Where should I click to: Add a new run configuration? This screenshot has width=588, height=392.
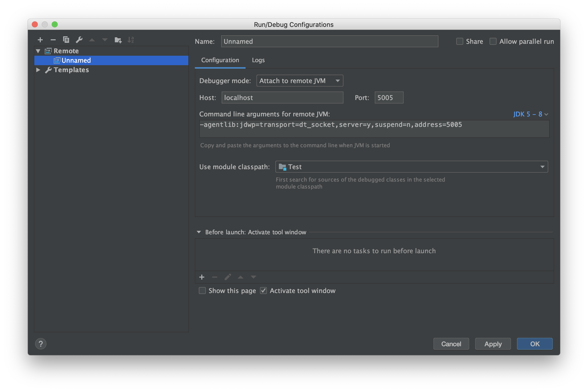pyautogui.click(x=40, y=40)
